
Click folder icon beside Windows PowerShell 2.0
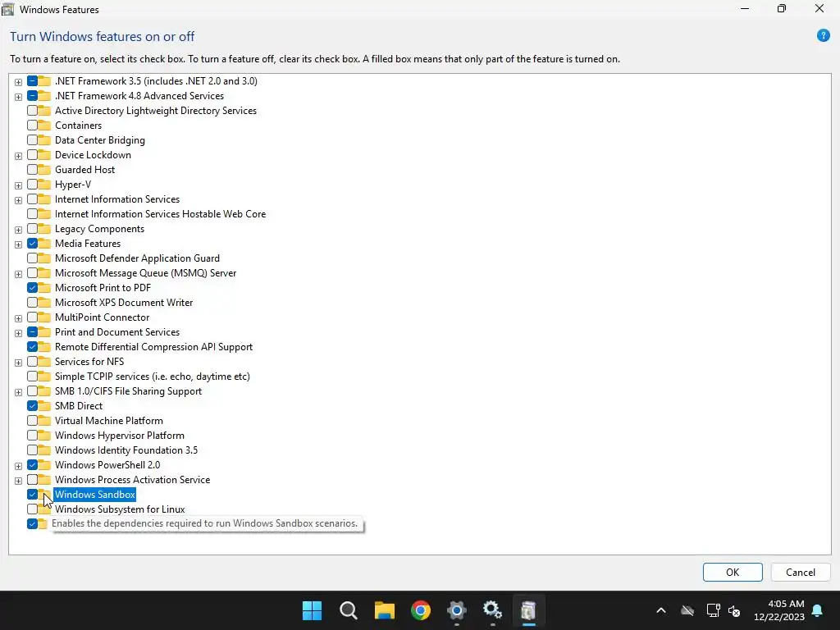coord(44,465)
